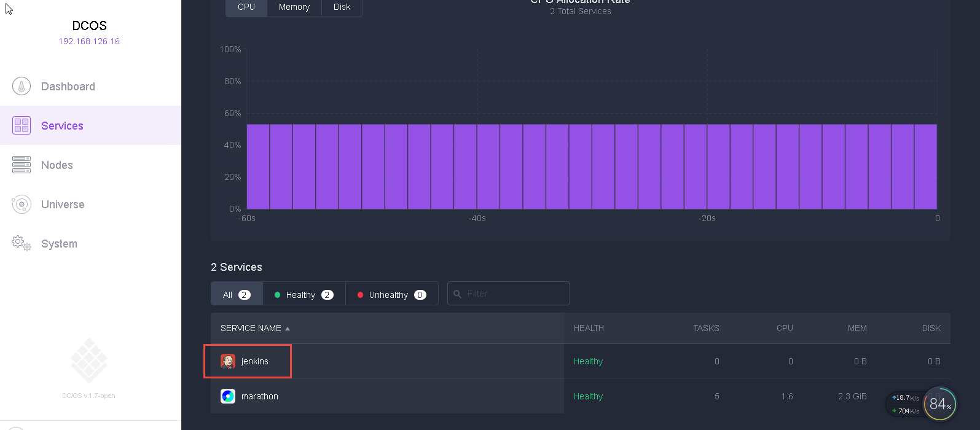This screenshot has width=980, height=430.
Task: Click the magnifier icon in Filter box
Action: (457, 294)
